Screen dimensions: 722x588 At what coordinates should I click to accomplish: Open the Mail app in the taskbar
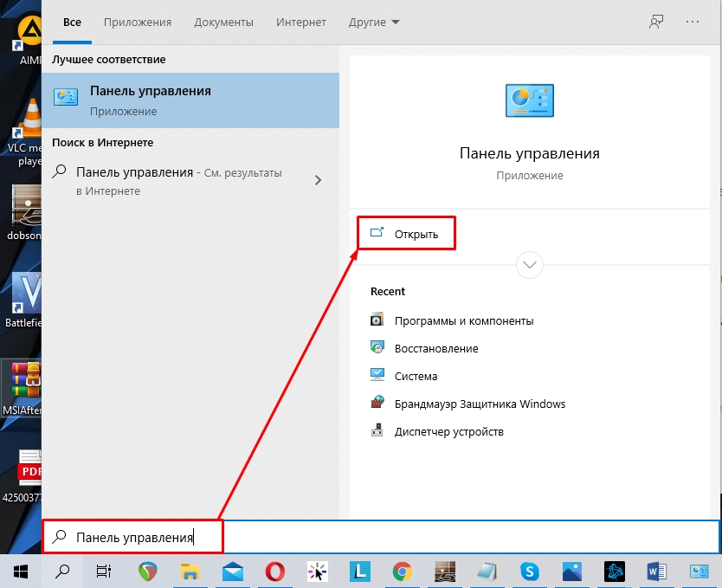pos(232,571)
